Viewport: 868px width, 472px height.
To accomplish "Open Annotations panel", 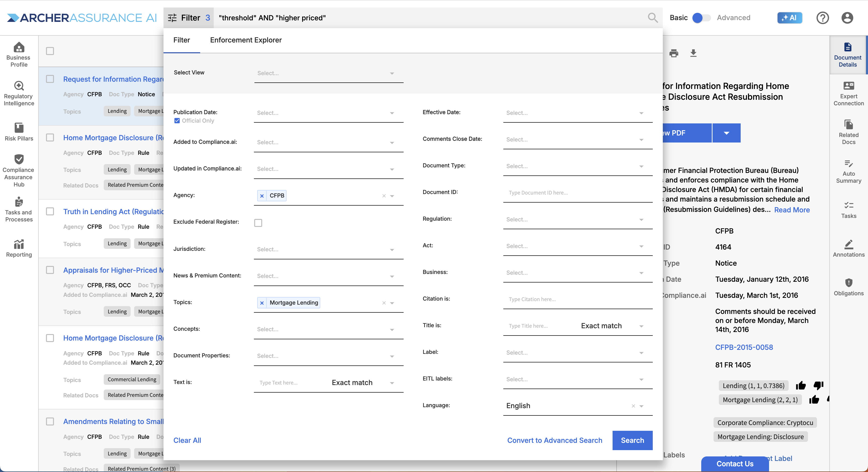I will click(x=848, y=249).
